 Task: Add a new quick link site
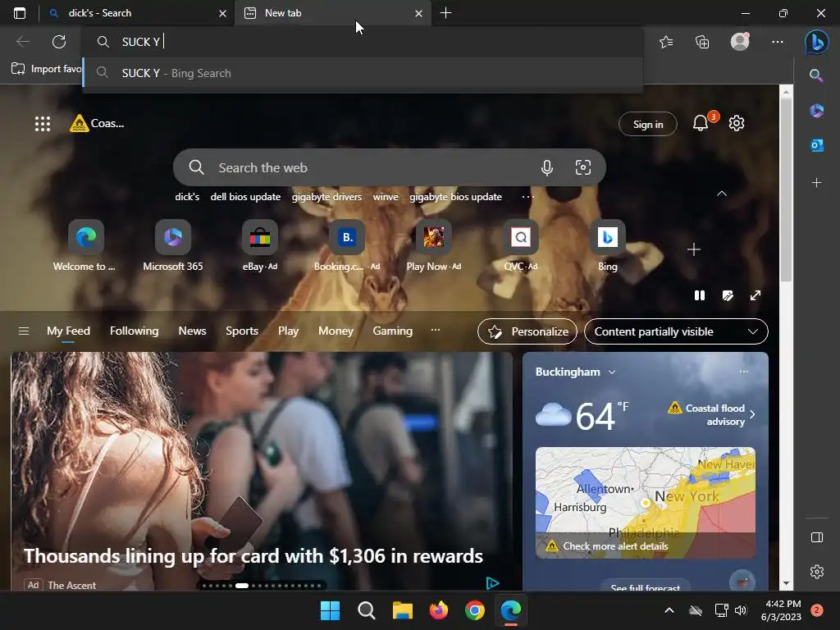click(694, 249)
